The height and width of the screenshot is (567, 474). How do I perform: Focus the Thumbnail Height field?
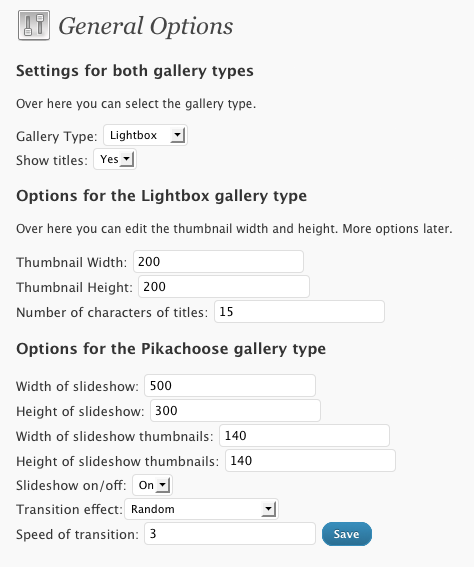[224, 287]
